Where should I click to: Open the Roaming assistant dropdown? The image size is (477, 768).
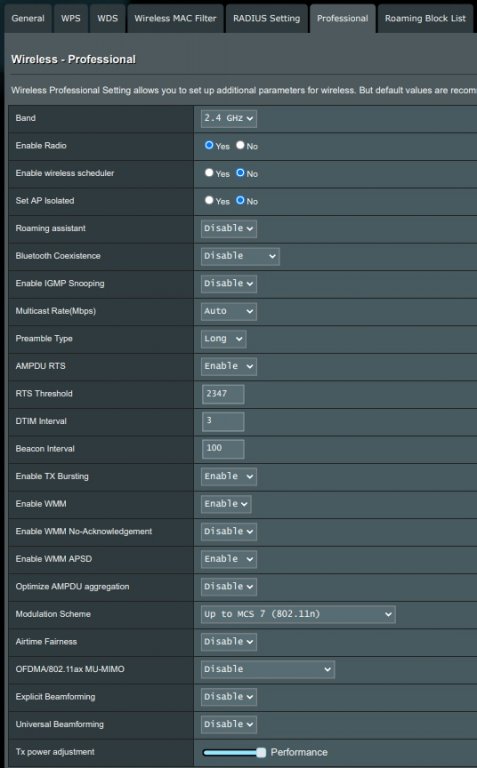[x=229, y=229]
